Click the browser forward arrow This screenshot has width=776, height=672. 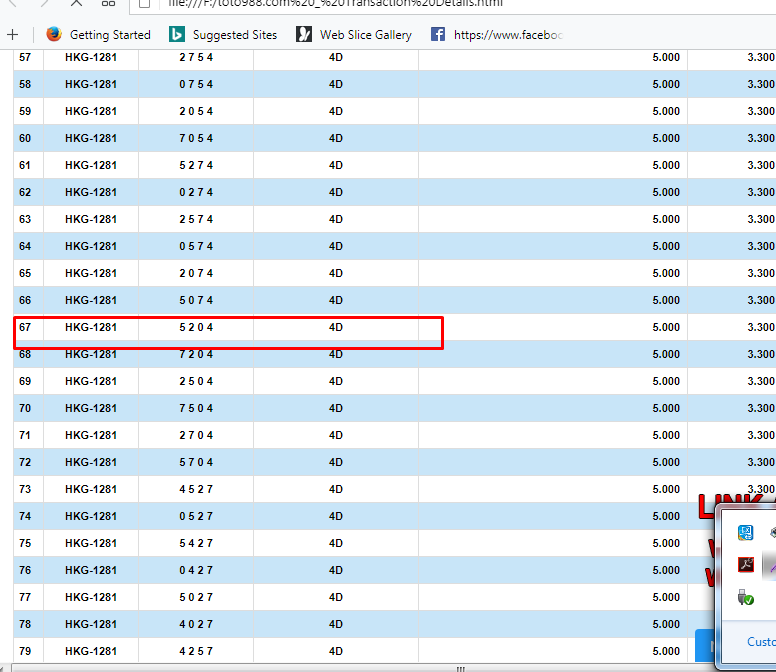42,3
